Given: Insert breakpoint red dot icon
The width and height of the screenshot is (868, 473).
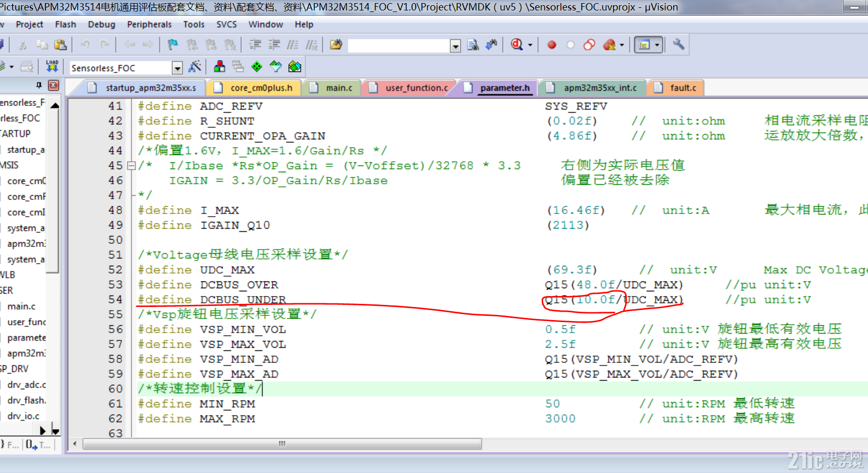Looking at the screenshot, I should coord(552,45).
